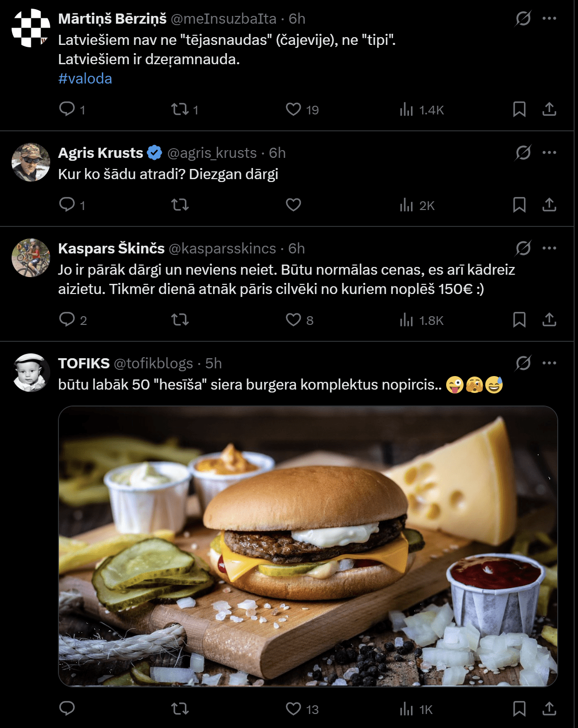View analytics of Kaspars Škinčs's tweet
The height and width of the screenshot is (728, 578).
tap(406, 320)
